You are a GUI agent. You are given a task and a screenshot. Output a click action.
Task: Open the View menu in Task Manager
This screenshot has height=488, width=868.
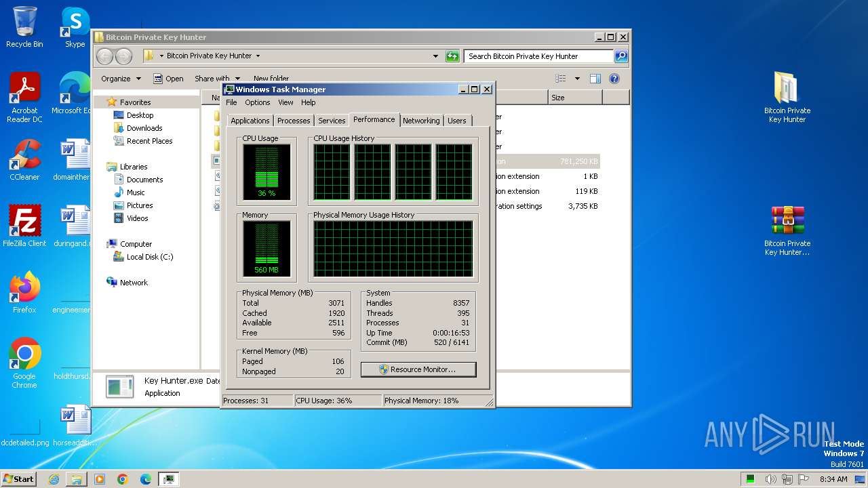coord(285,102)
